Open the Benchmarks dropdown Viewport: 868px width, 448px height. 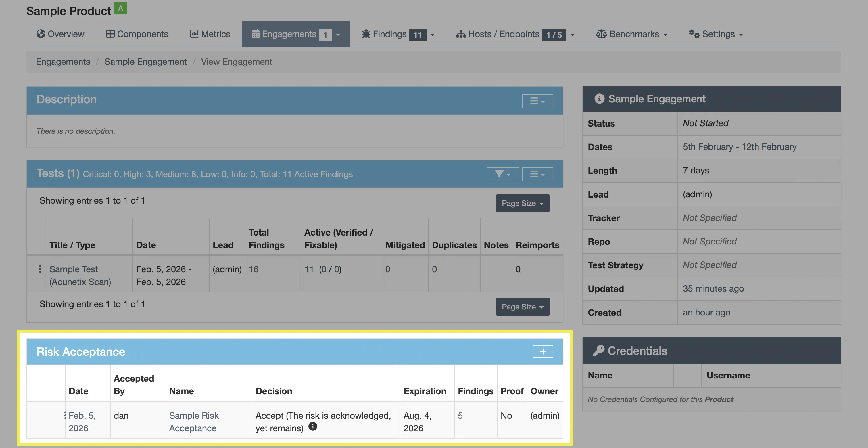pyautogui.click(x=631, y=34)
